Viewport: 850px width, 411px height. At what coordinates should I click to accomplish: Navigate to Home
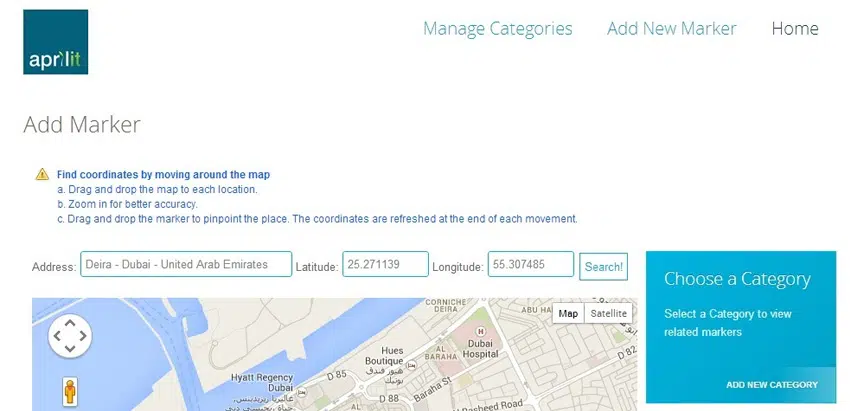794,29
